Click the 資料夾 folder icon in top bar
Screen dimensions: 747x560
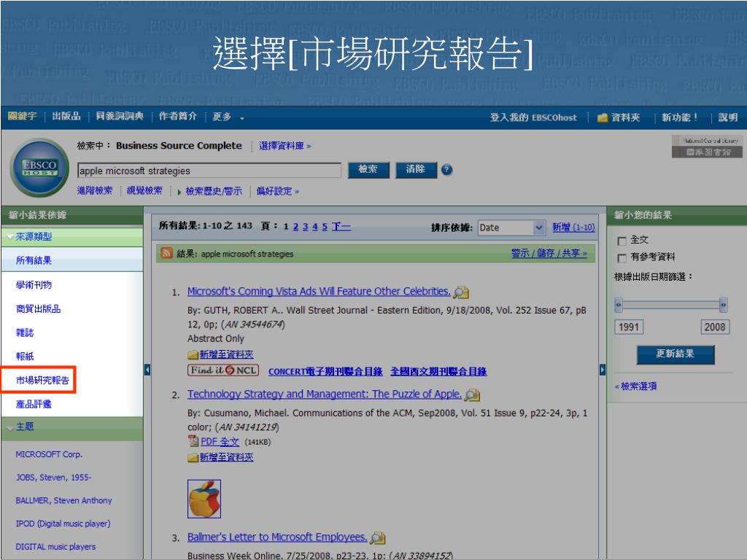(603, 117)
